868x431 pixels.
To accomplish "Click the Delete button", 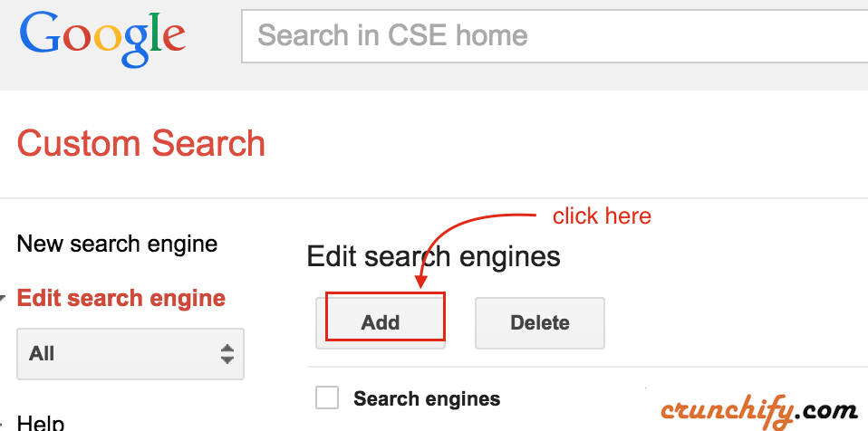I will [540, 323].
